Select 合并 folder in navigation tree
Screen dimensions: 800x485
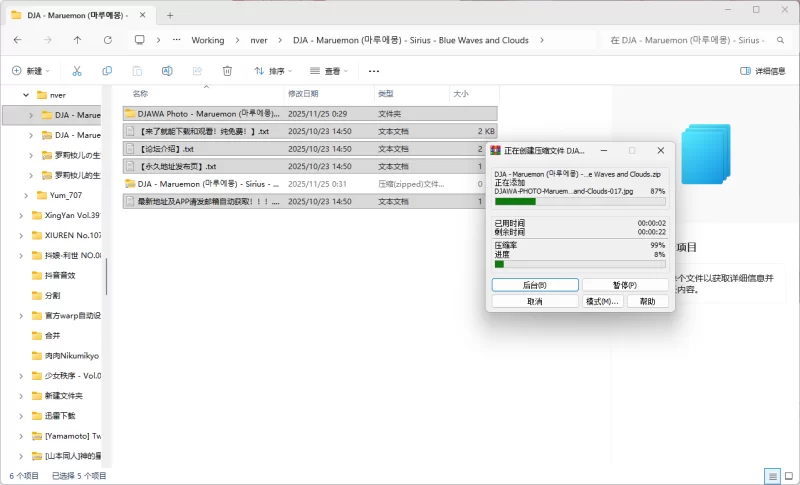[52, 336]
